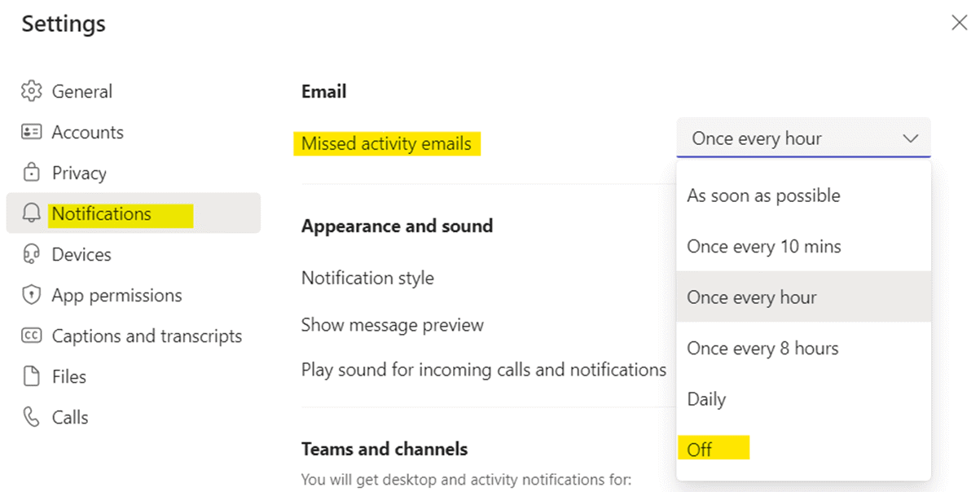
Task: Choose 'As soon as possible' option
Action: (803, 195)
